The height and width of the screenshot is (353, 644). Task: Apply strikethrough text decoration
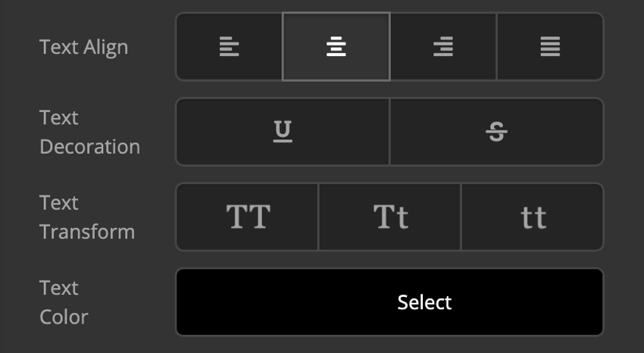[497, 132]
